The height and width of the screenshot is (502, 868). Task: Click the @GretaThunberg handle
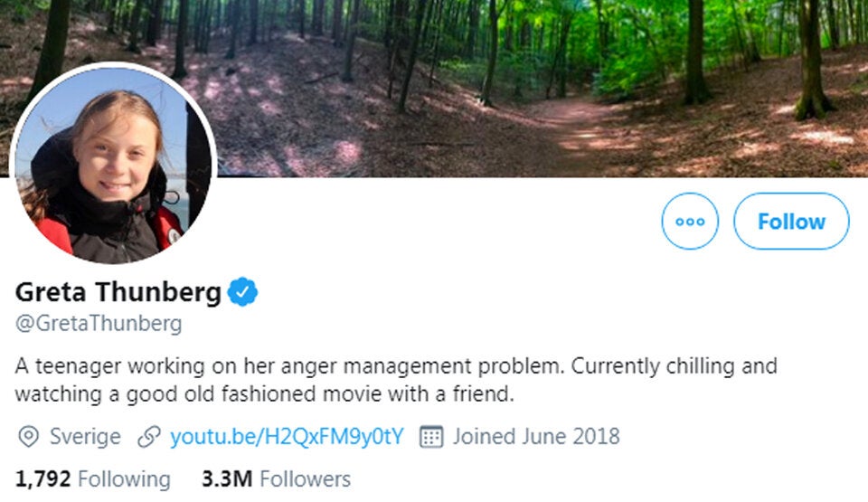99,323
